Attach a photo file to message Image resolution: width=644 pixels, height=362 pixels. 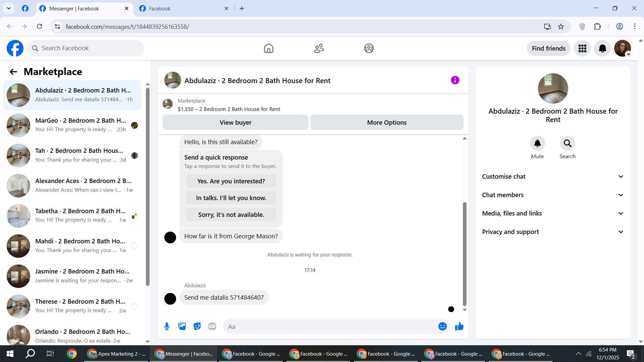182,326
